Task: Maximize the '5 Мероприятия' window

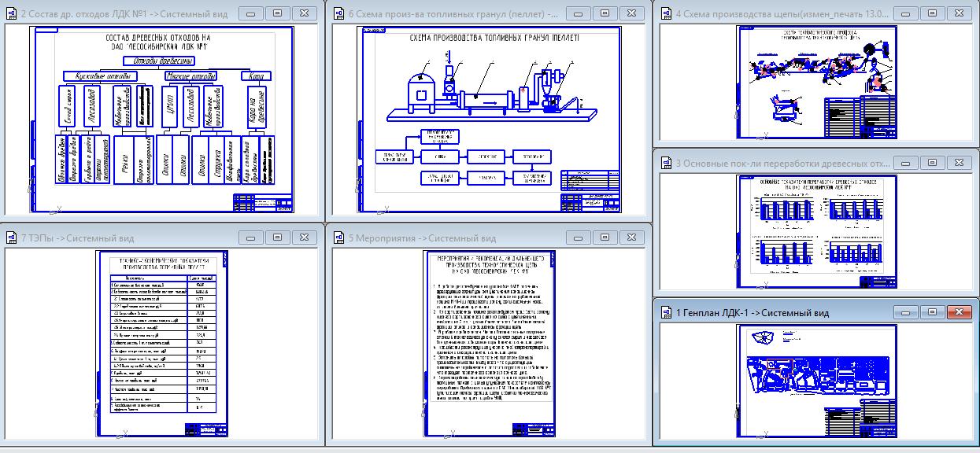Action: 604,238
